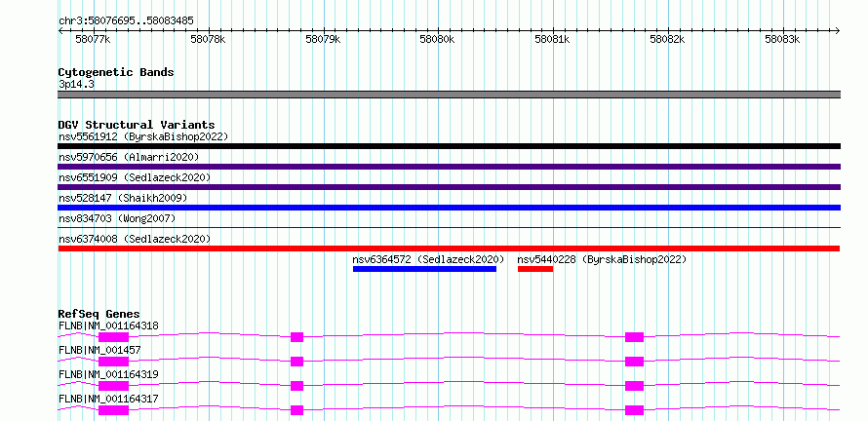Click the 3p14.3 band label
Screen dimensions: 868x421
[x=76, y=85]
